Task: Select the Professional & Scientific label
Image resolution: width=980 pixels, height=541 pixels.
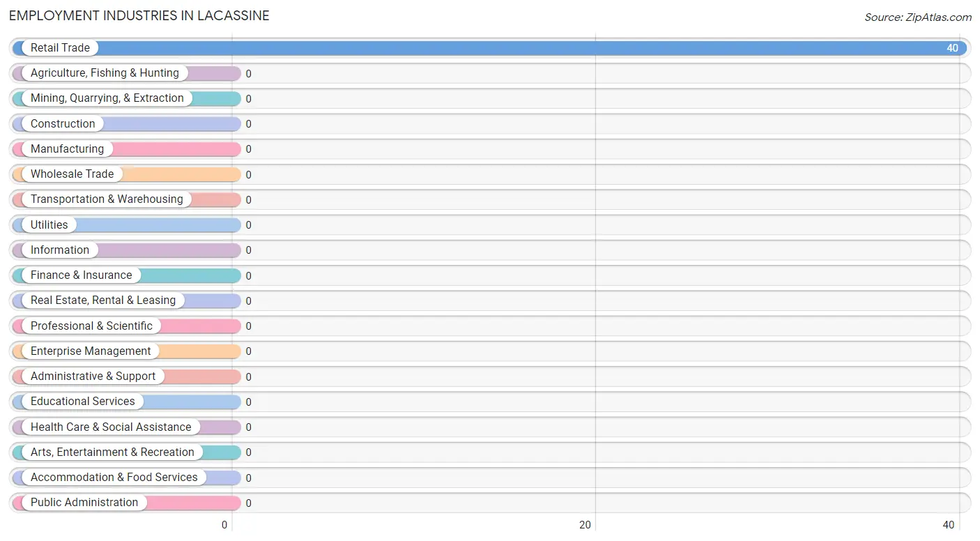Action: click(91, 326)
